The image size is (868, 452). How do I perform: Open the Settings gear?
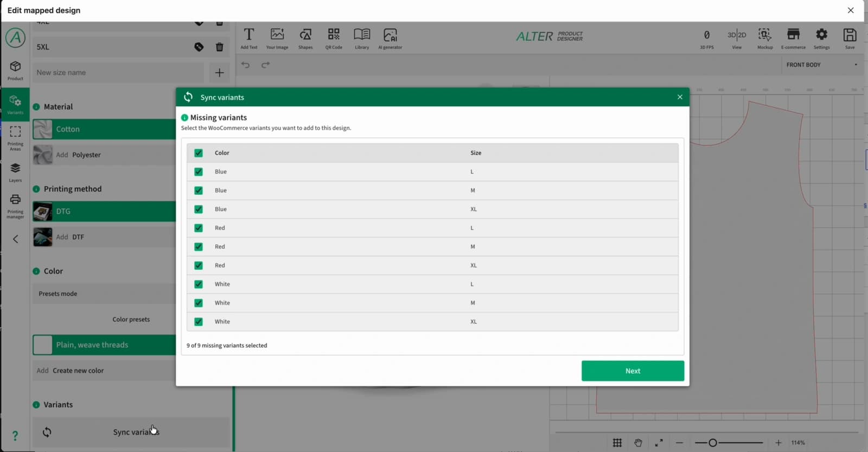pyautogui.click(x=822, y=38)
